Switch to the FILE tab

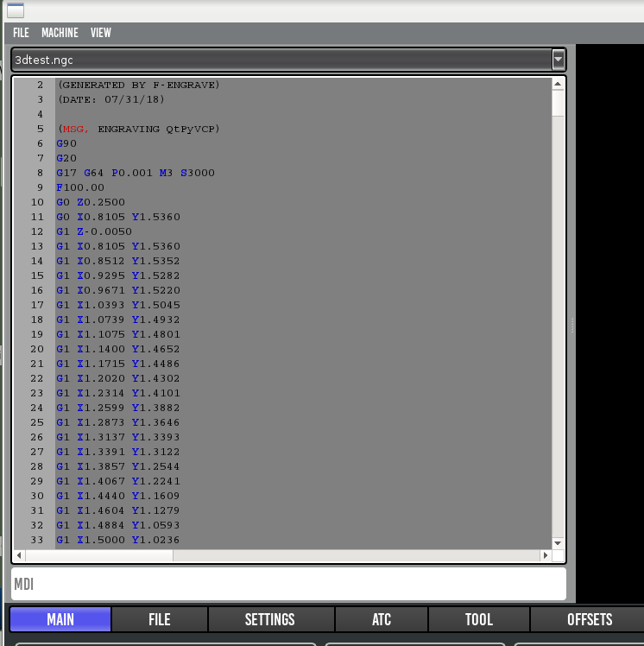click(x=160, y=619)
